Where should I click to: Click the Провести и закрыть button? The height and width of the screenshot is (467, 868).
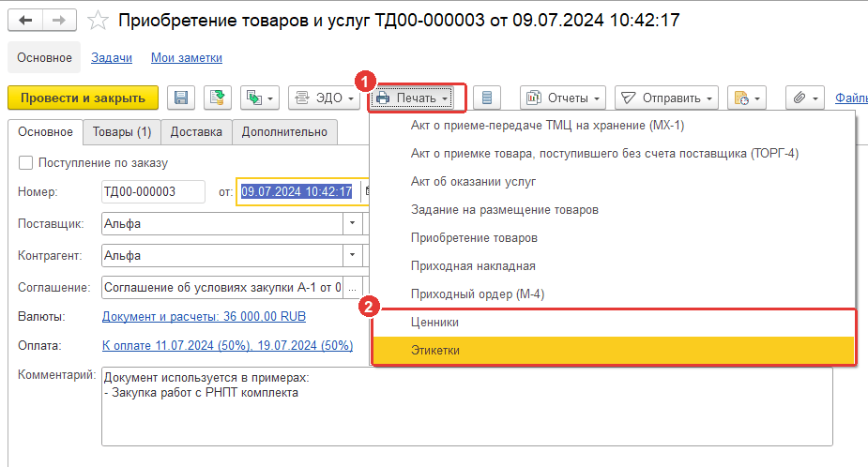coord(83,98)
